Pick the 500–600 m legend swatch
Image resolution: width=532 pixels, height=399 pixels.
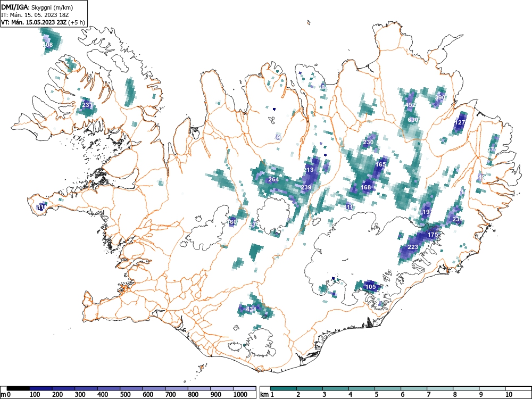click(131, 388)
